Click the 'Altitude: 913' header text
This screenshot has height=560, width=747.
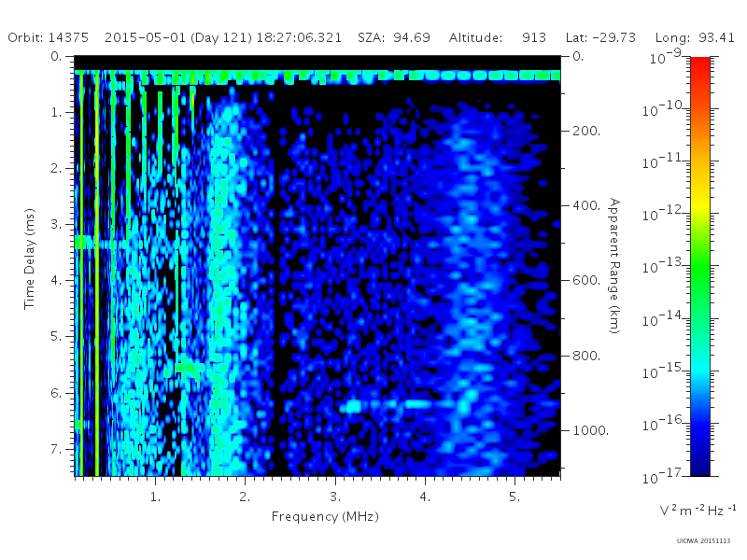point(498,37)
